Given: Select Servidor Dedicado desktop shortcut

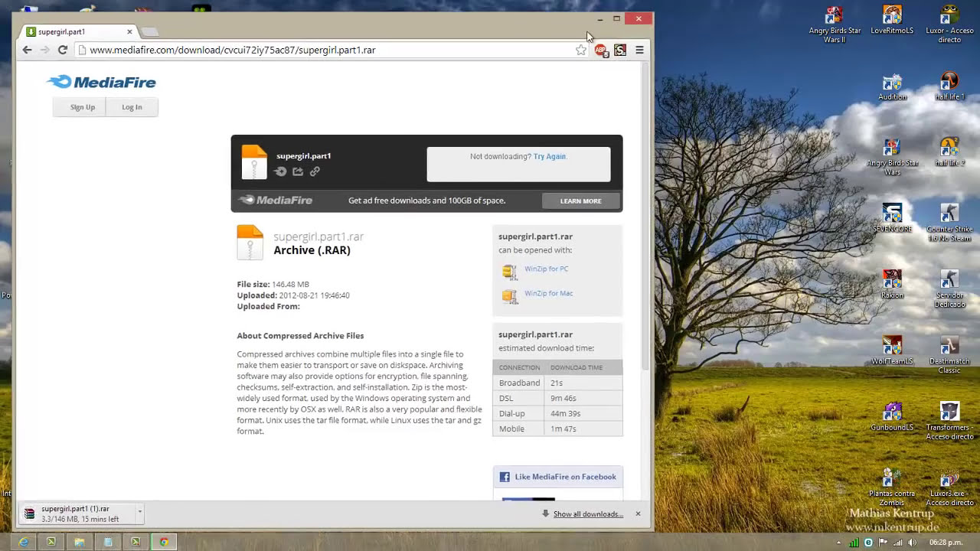Looking at the screenshot, I should tap(949, 289).
